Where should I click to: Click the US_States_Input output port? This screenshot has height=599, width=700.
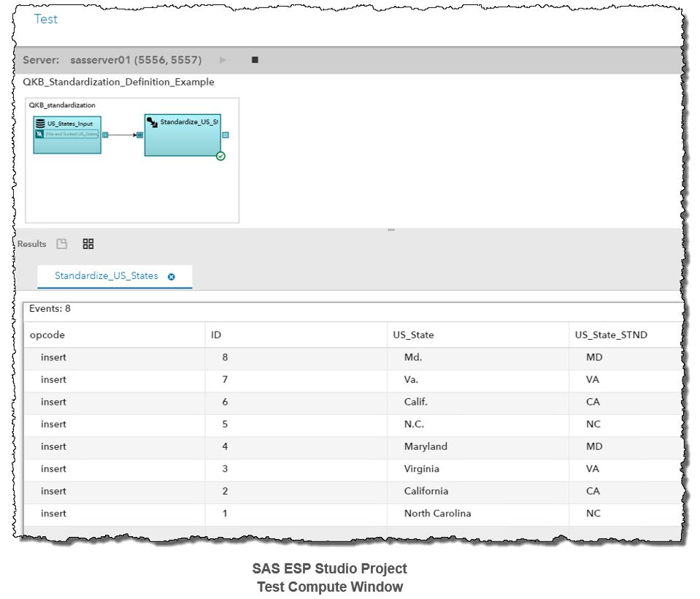[105, 134]
